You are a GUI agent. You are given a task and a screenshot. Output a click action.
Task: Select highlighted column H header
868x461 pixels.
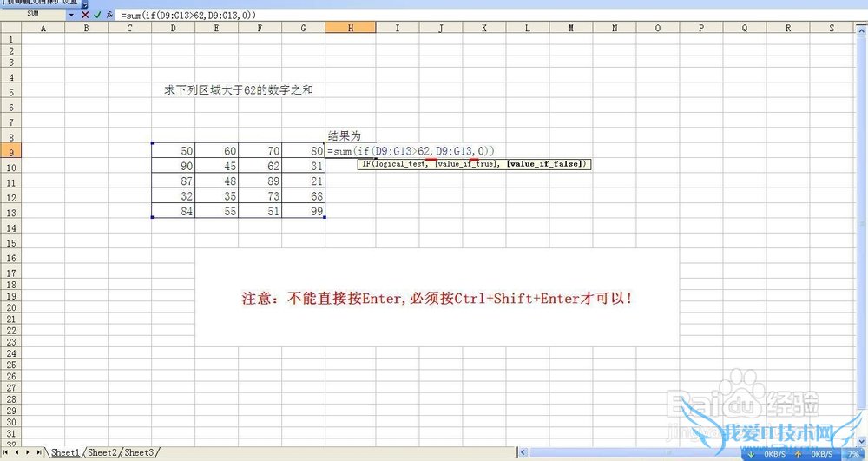tap(351, 28)
